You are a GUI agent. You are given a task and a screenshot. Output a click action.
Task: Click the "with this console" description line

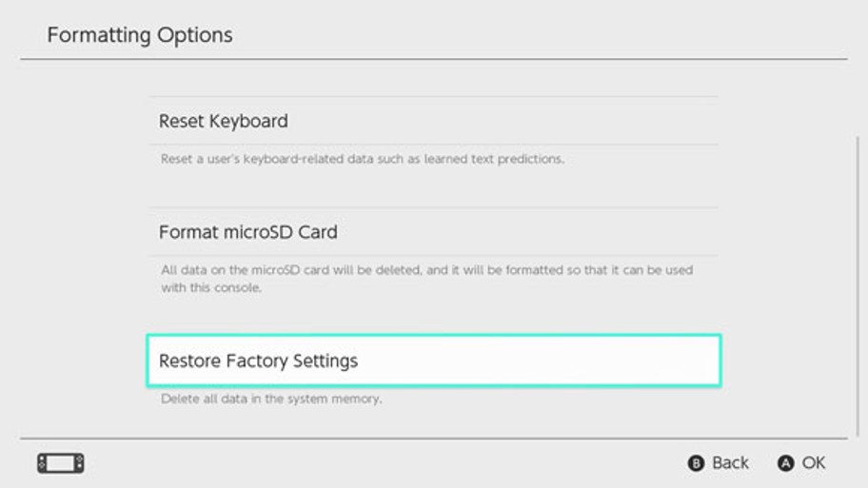click(211, 287)
